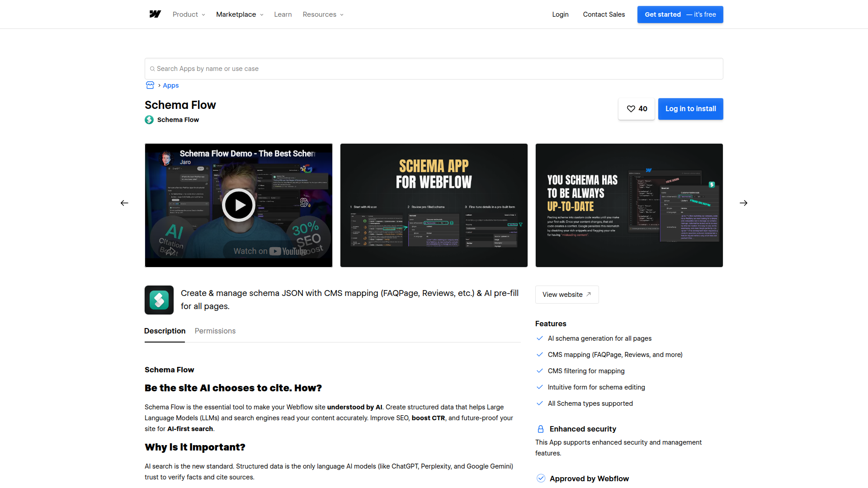Click the 'Approved by Webflow' heading
The height and width of the screenshot is (488, 868).
(x=589, y=479)
